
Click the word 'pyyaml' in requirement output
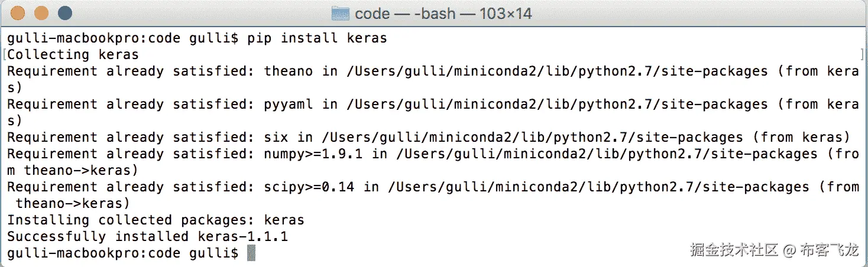point(289,105)
